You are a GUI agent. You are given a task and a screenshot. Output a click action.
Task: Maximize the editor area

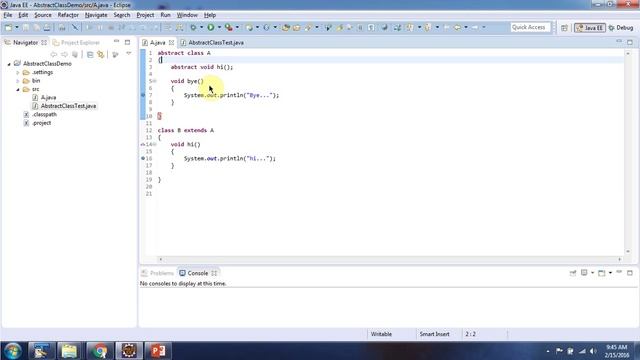pyautogui.click(x=630, y=42)
